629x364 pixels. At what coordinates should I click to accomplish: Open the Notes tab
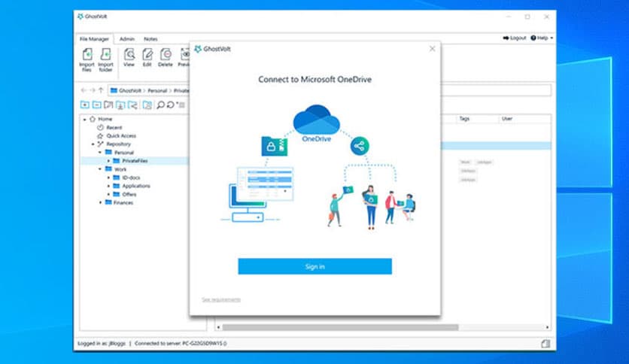click(x=150, y=39)
